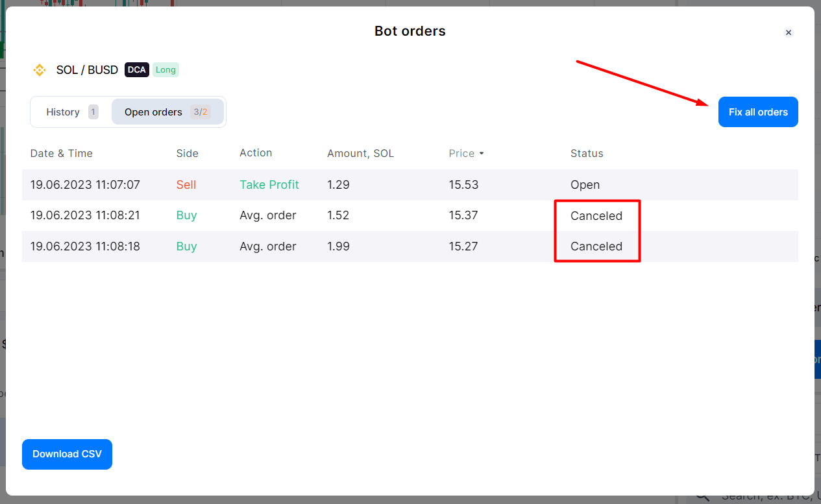Click the search magnifier icon behind dialog
Viewport: 821px width, 504px height.
pos(702,496)
